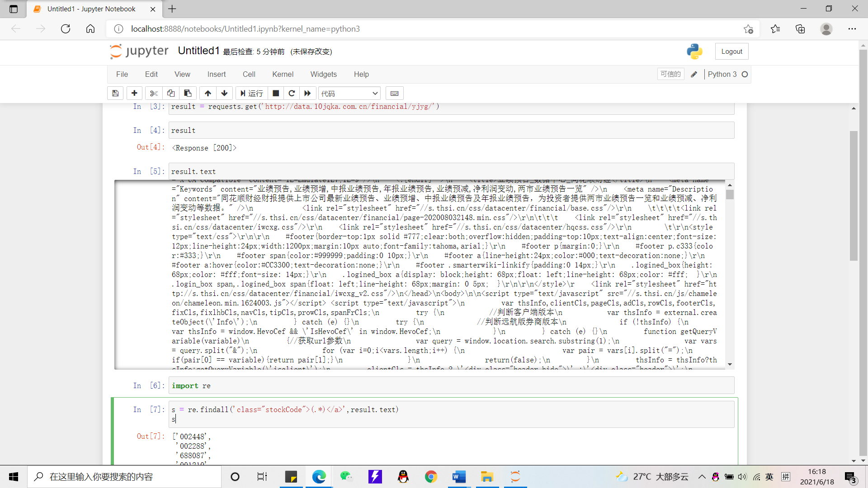868x488 pixels.
Task: Open the Cell menu
Action: 249,74
